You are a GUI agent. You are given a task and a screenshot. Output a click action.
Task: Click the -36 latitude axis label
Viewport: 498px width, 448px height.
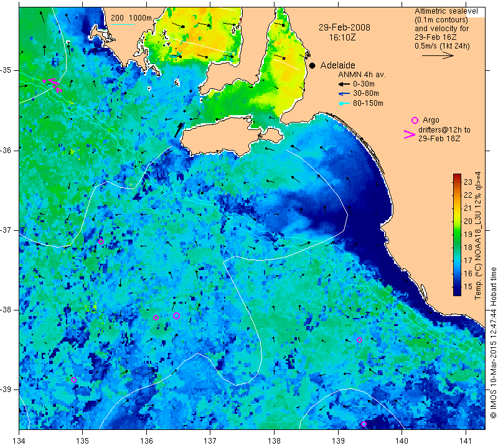(x=6, y=150)
